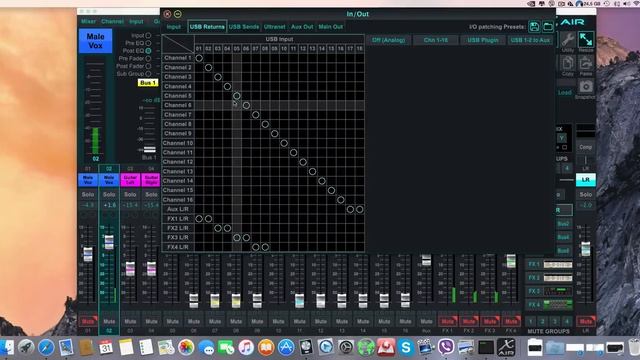The width and height of the screenshot is (640, 360).
Task: Open the Trash in the dock
Action: coord(635,347)
